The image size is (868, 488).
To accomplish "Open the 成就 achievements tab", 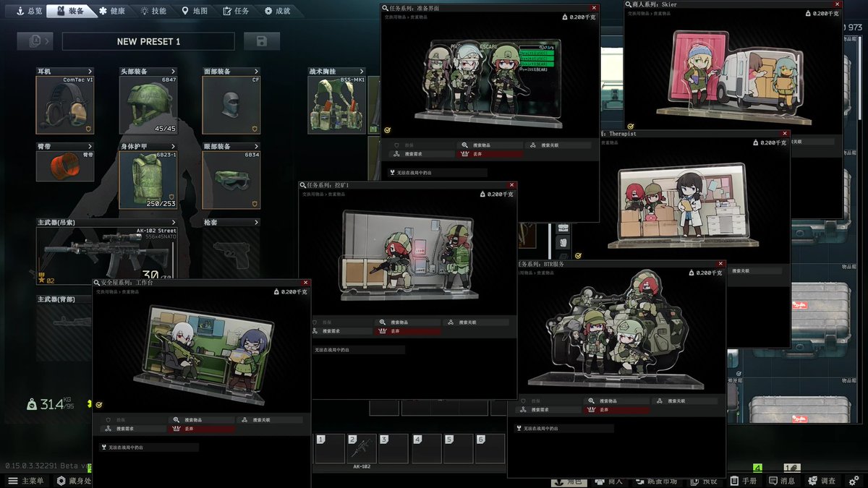I will 277,11.
